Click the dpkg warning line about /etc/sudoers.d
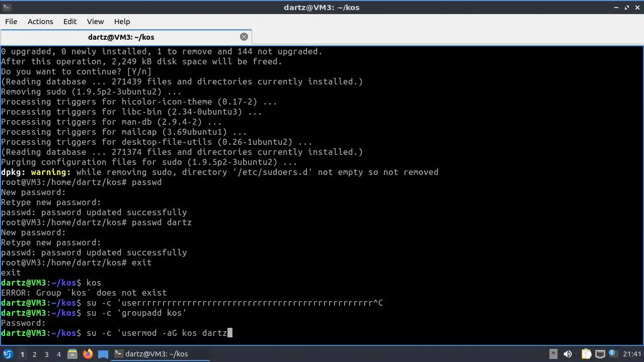 coord(219,172)
